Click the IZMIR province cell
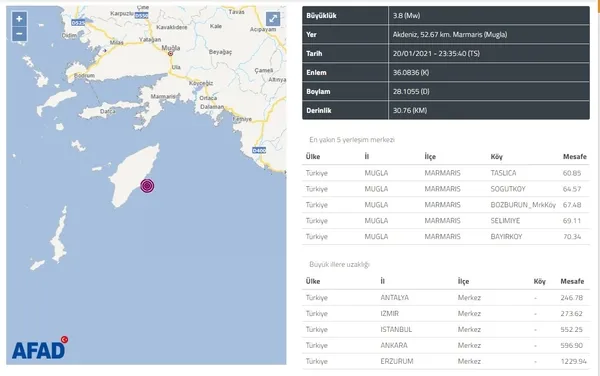This screenshot has width=600, height=376. [x=389, y=314]
